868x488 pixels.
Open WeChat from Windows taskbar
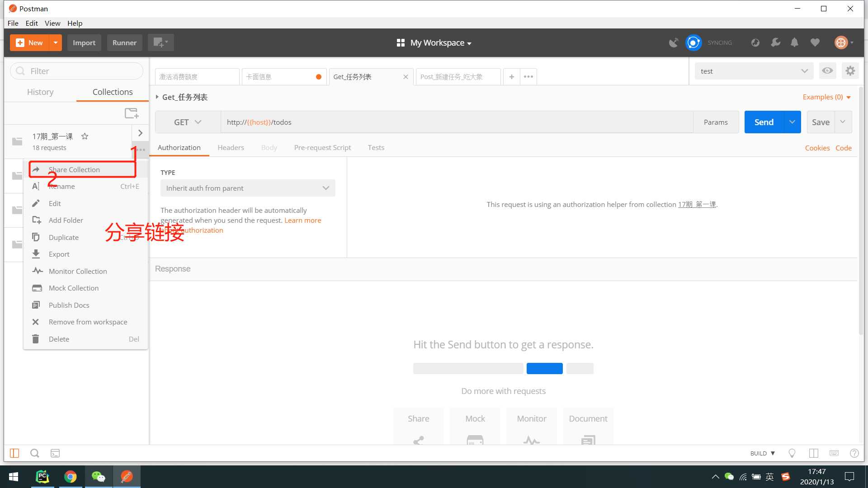tap(99, 477)
